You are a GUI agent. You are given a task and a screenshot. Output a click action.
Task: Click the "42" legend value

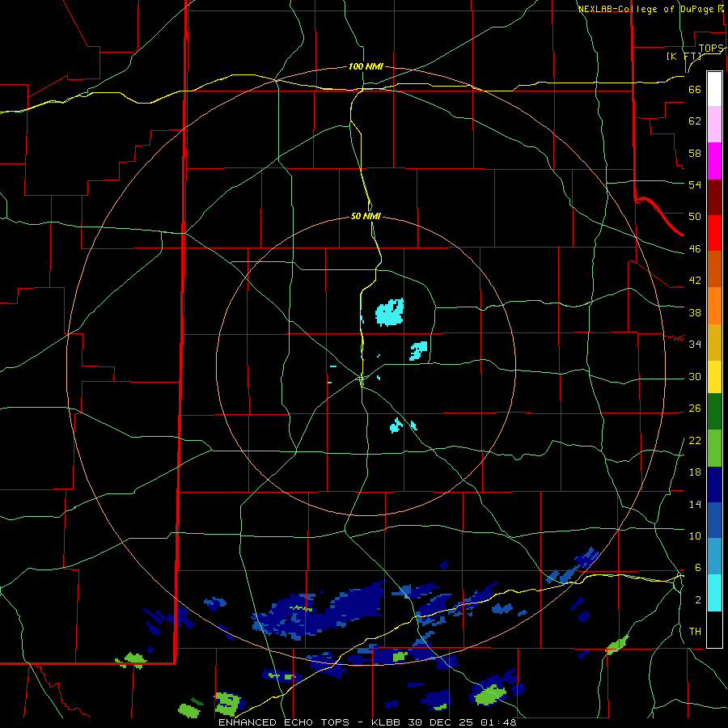(695, 280)
